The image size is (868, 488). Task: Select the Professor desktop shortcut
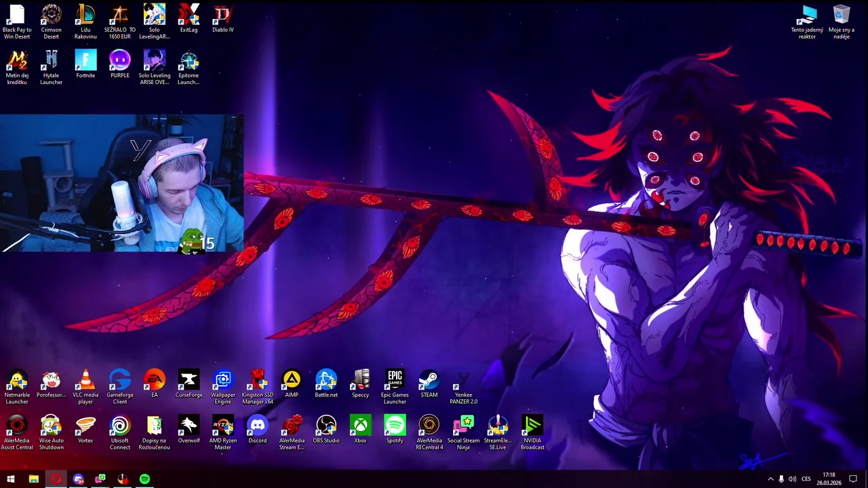[52, 384]
